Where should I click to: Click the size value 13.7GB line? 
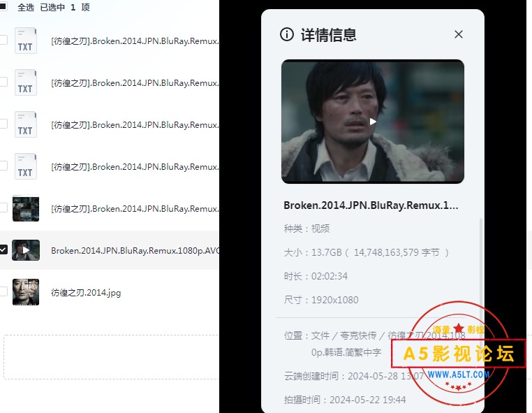(x=367, y=252)
